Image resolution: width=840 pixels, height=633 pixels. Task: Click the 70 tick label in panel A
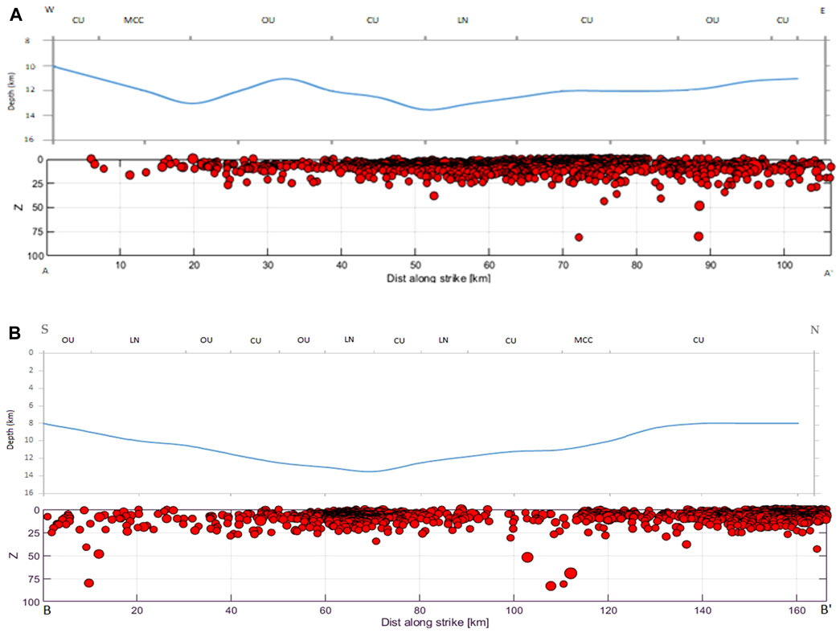(563, 265)
